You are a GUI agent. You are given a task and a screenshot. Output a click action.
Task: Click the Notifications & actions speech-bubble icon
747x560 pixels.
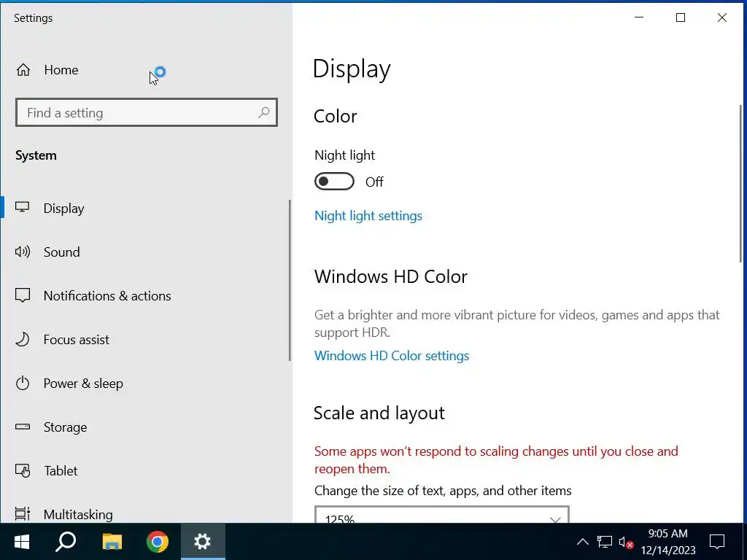23,295
